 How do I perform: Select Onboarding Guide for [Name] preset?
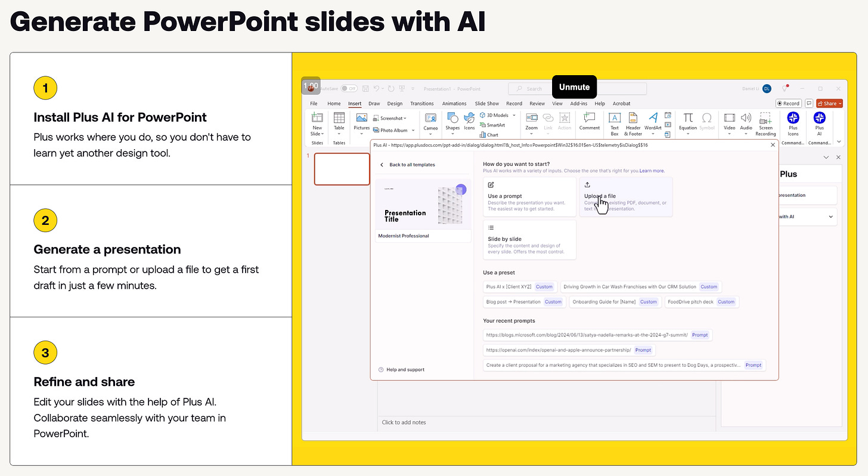[615, 302]
